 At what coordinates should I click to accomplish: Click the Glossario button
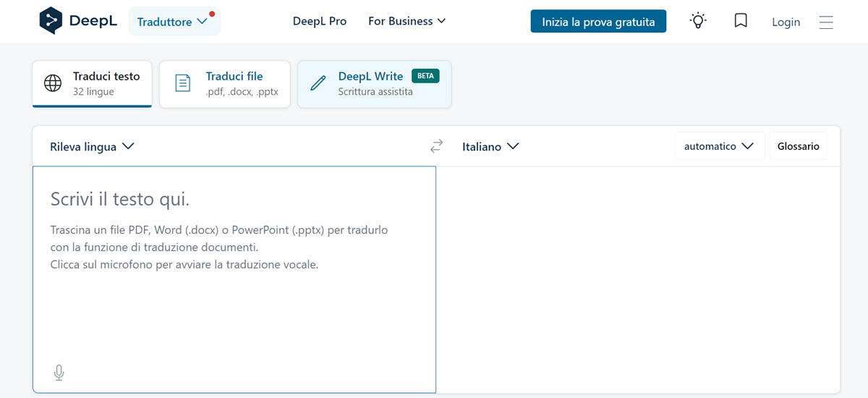[799, 146]
